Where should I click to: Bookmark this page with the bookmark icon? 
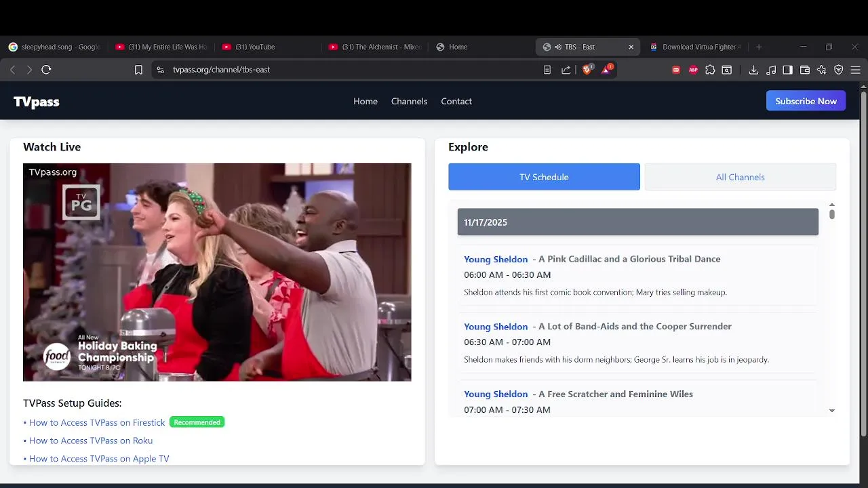pos(138,70)
